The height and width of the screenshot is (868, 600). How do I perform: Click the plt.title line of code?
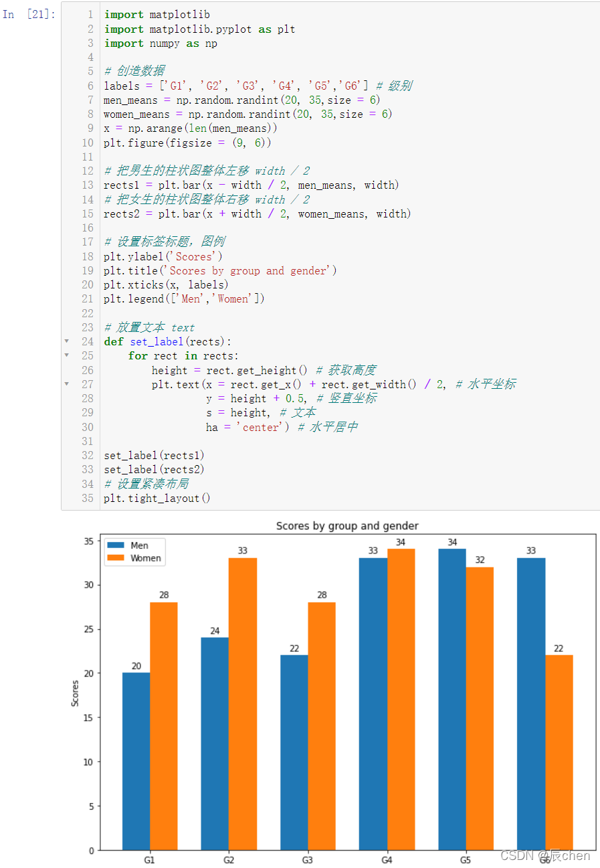(220, 271)
